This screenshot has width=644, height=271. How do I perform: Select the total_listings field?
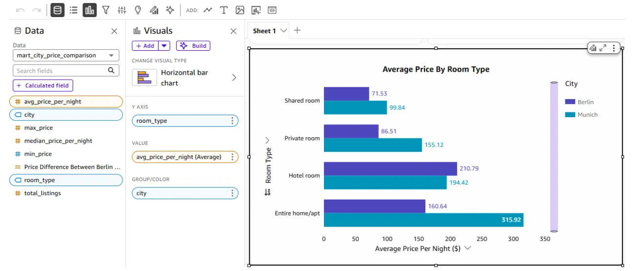tap(66, 193)
